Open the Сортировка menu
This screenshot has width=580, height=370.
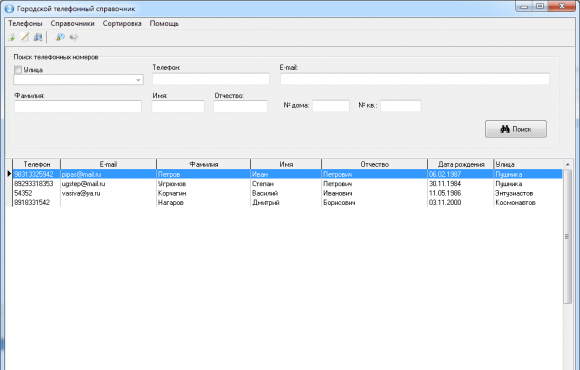122,23
